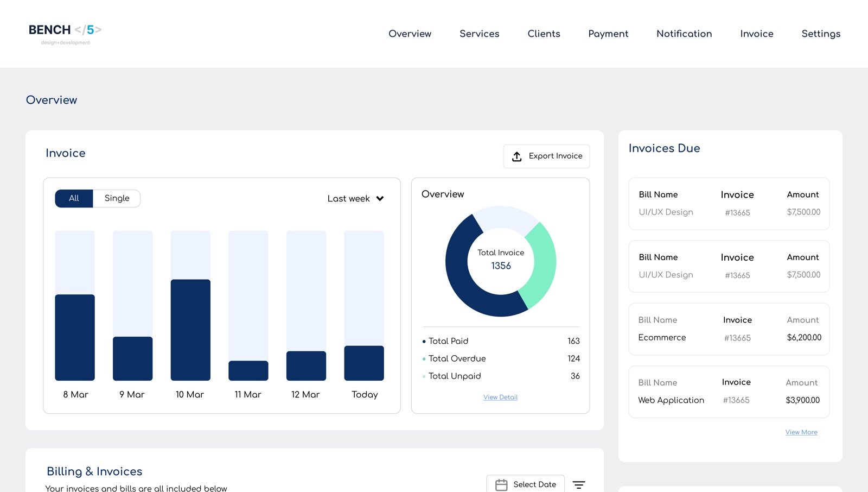The image size is (868, 492).
Task: Click the 163 value
Action: [573, 341]
